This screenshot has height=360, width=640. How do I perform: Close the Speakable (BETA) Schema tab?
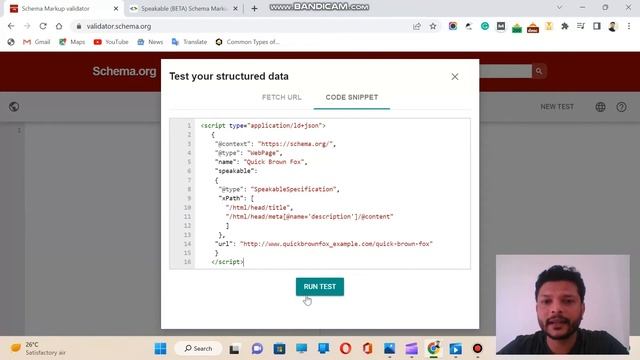[x=235, y=8]
